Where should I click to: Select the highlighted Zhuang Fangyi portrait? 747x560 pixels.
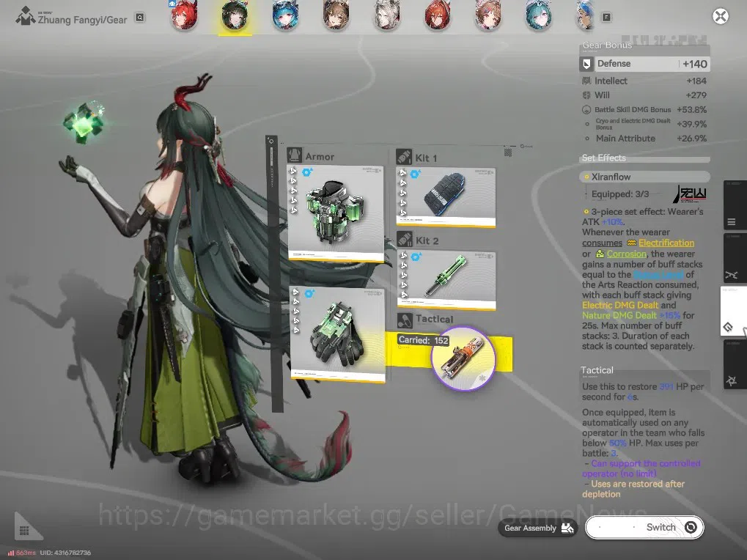[235, 16]
